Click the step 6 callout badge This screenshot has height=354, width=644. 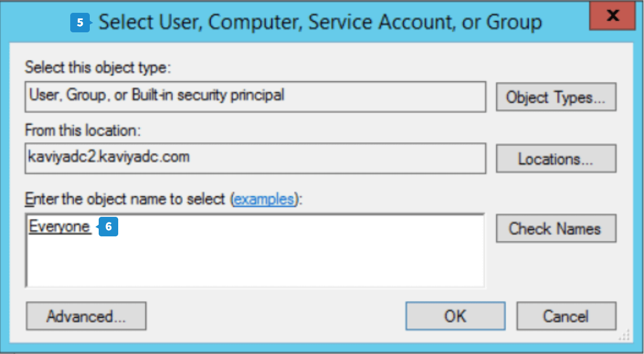[109, 227]
